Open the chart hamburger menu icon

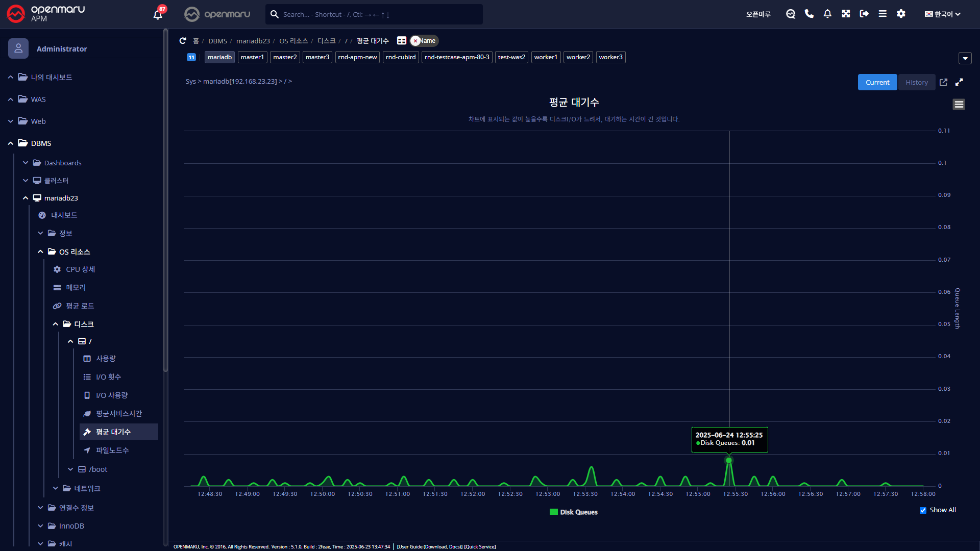[959, 105]
